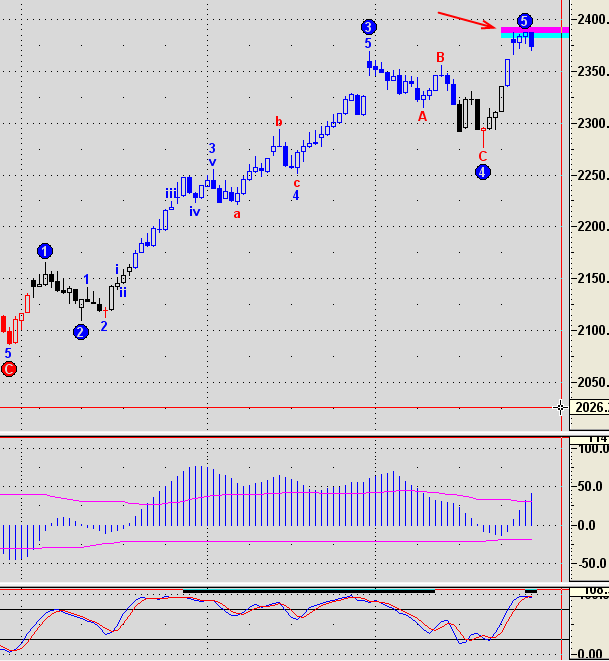Select the blue subwave v label
Image resolution: width=609 pixels, height=661 pixels.
(x=212, y=162)
